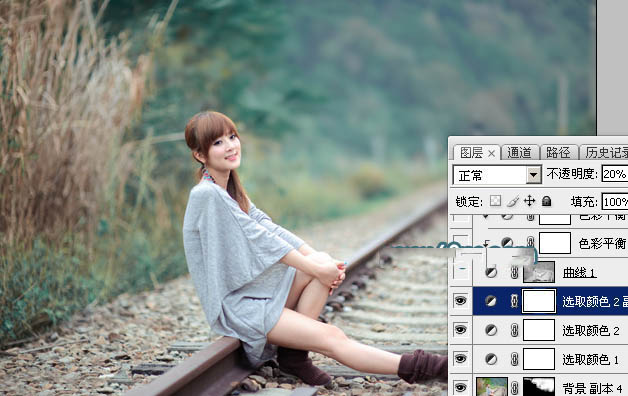Hide the 选取颜色 1 layer eye
This screenshot has height=396, width=628.
click(461, 359)
